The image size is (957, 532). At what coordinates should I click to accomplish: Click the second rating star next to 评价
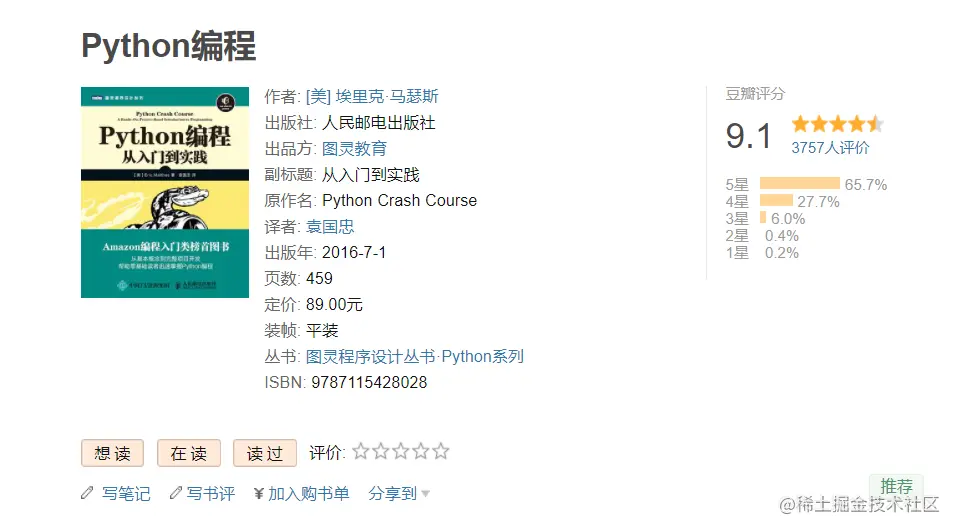click(x=381, y=451)
